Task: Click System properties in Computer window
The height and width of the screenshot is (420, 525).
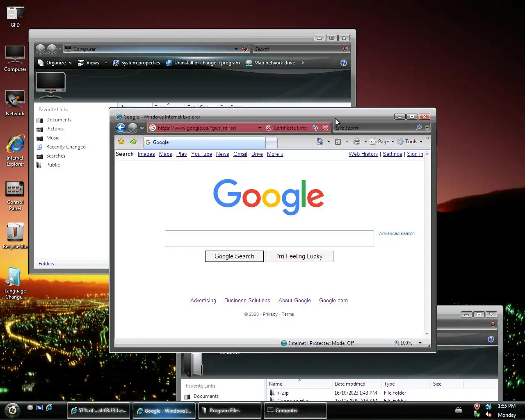Action: click(x=137, y=63)
